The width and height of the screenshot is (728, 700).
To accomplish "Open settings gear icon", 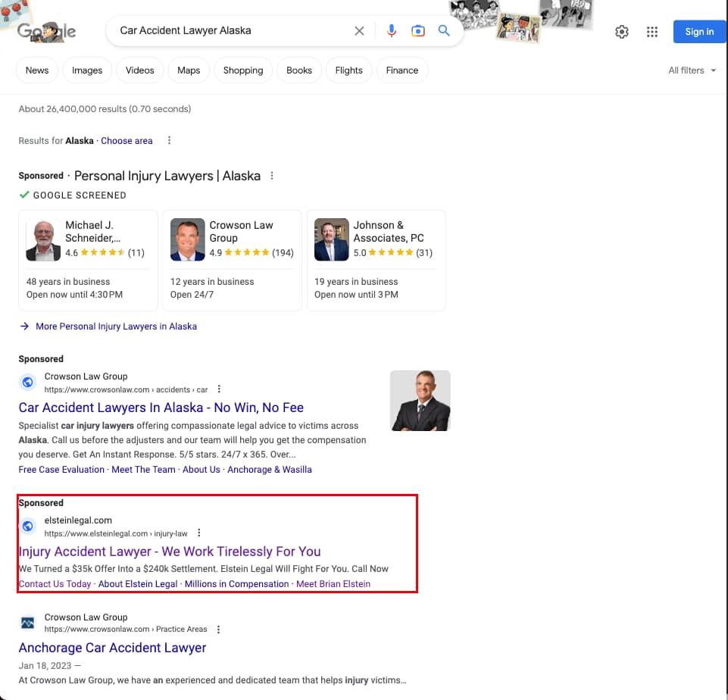I will click(x=622, y=32).
